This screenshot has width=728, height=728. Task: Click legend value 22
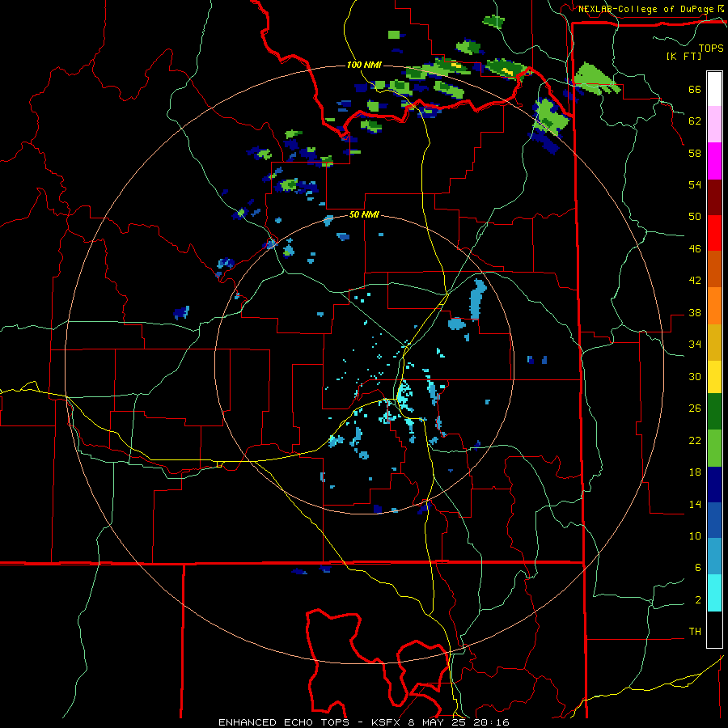coord(695,441)
